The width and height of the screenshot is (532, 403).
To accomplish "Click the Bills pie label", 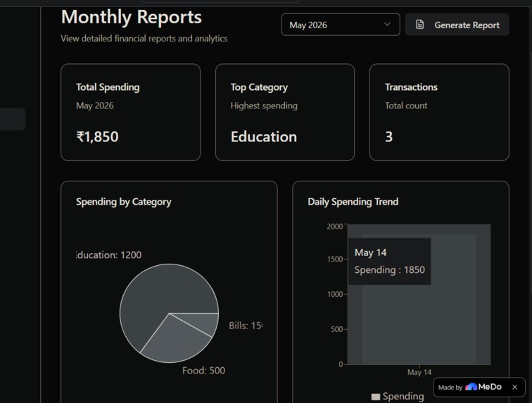I will click(246, 326).
